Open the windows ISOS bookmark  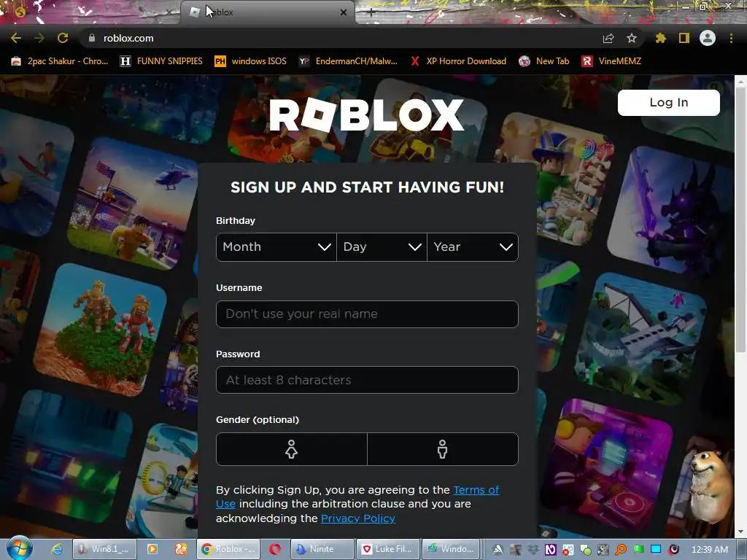coord(251,61)
